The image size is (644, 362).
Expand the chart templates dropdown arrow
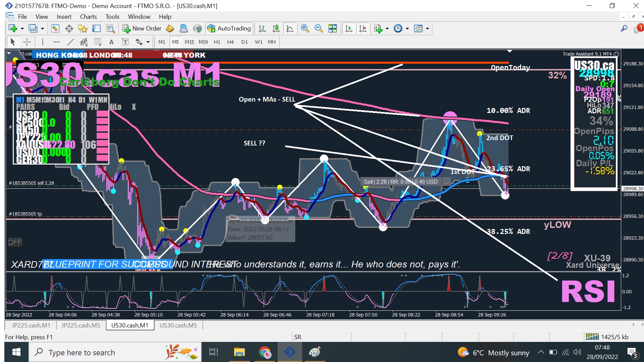tap(427, 28)
